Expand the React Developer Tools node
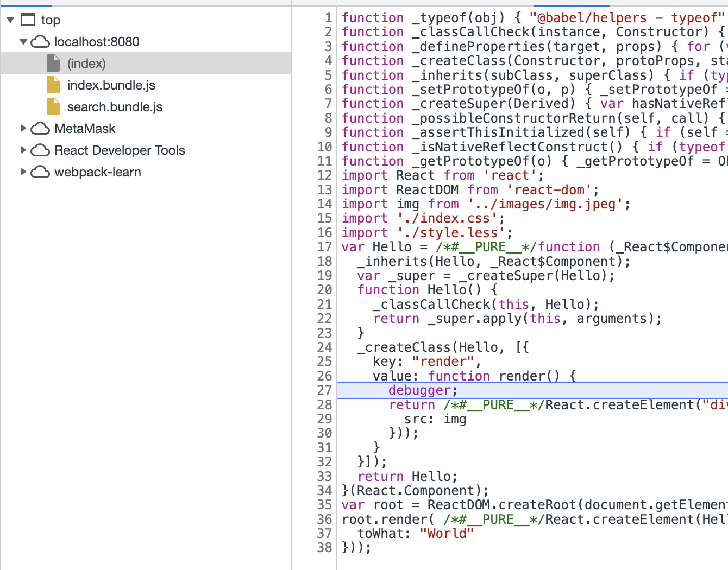 [23, 150]
